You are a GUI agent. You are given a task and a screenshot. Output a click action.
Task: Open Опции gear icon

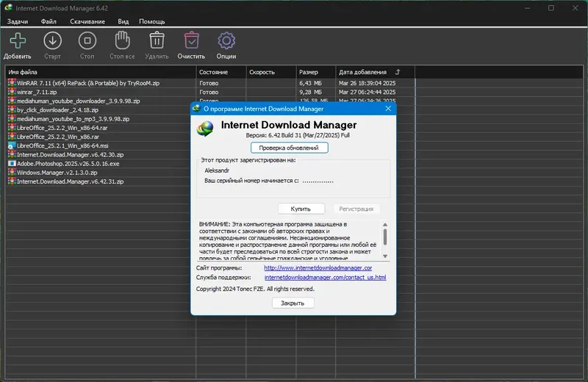(x=226, y=40)
